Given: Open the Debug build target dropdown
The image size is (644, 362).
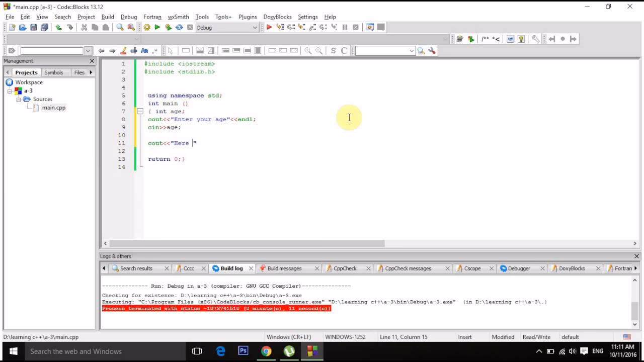Looking at the screenshot, I should click(255, 28).
